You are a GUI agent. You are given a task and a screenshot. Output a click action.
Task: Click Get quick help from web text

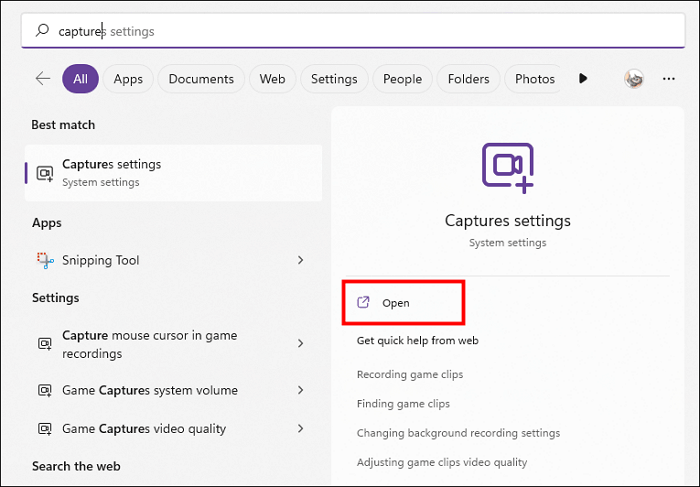[x=417, y=341]
